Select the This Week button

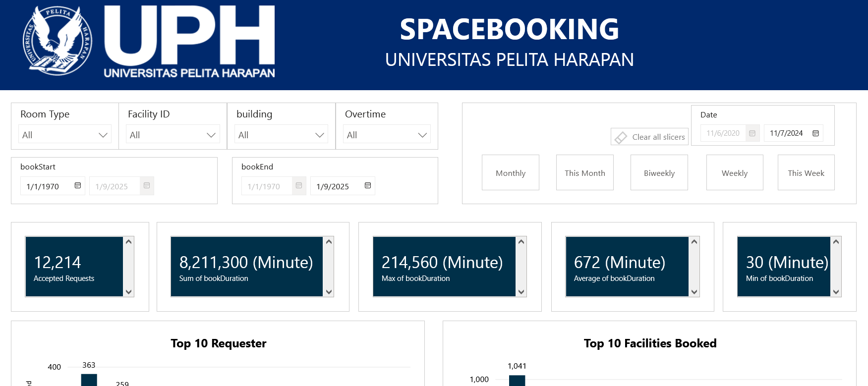tap(806, 172)
